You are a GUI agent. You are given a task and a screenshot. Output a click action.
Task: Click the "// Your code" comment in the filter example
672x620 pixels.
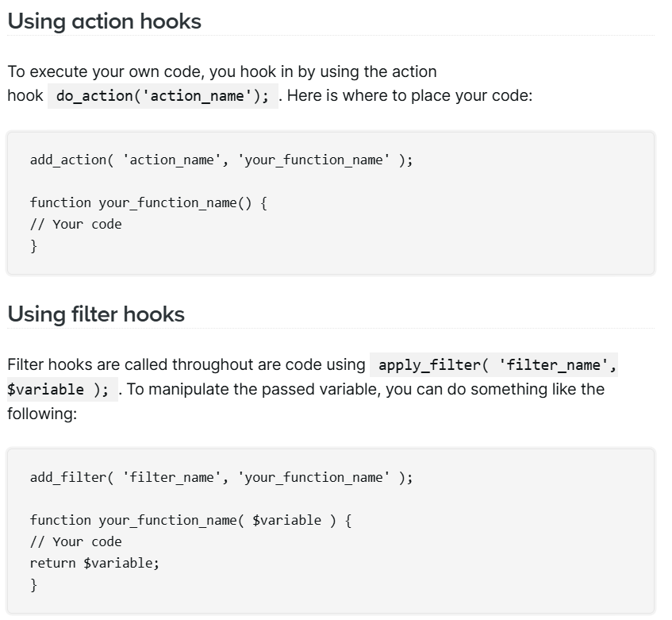(x=76, y=541)
